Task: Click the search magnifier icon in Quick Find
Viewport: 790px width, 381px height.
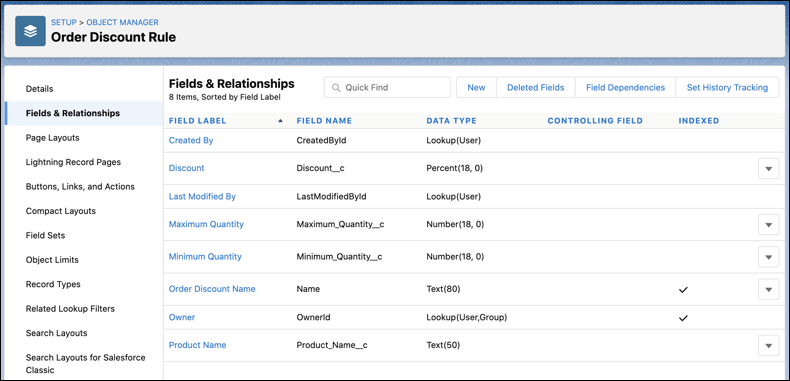Action: tap(336, 88)
